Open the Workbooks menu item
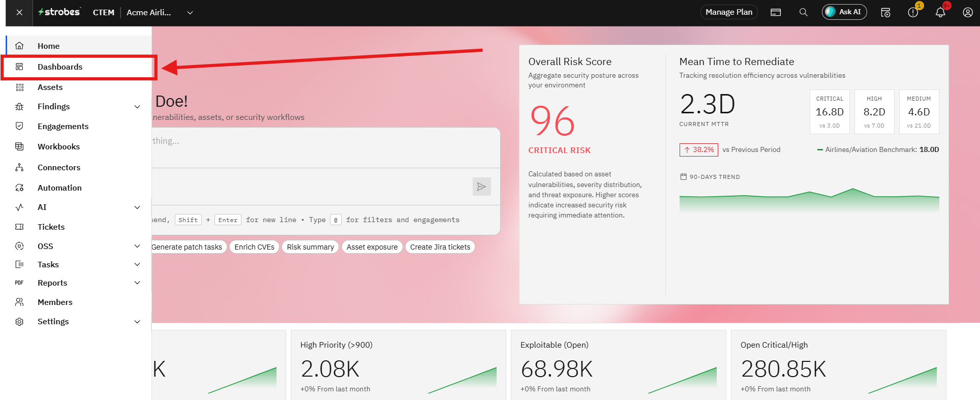Viewport: 980px width, 400px height. (58, 146)
